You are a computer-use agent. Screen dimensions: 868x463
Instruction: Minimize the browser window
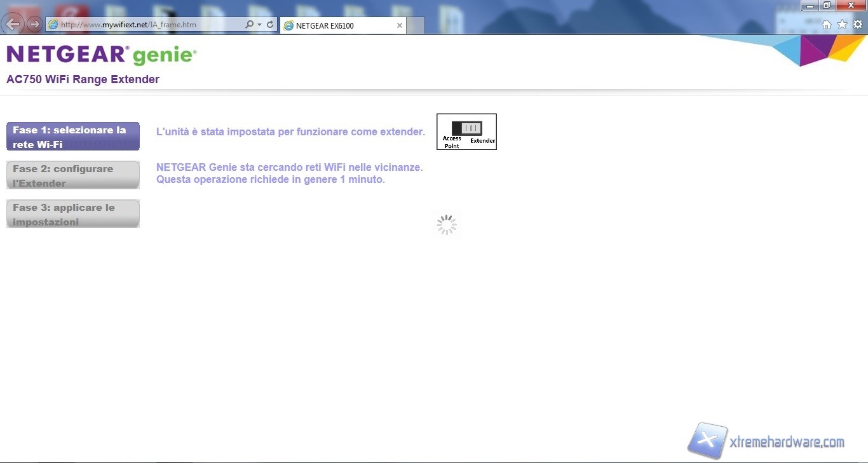point(810,6)
